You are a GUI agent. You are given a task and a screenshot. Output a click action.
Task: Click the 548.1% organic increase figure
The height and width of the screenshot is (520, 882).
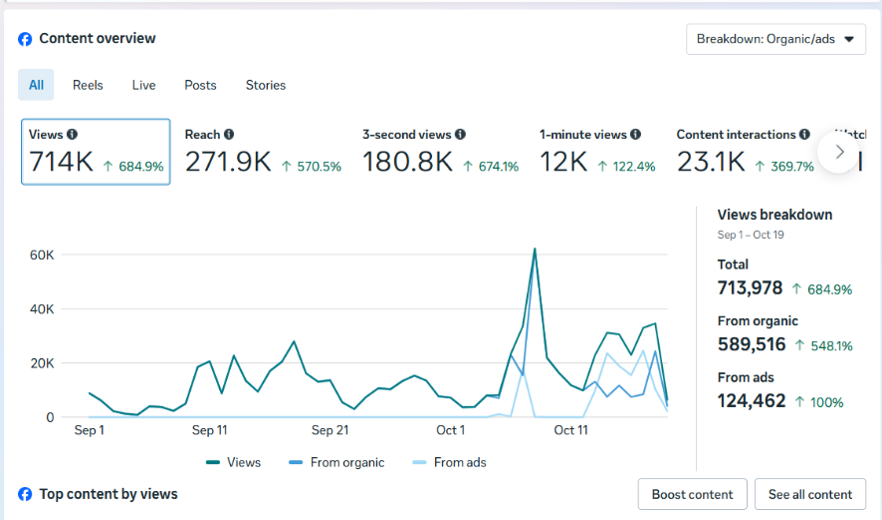[x=824, y=346]
